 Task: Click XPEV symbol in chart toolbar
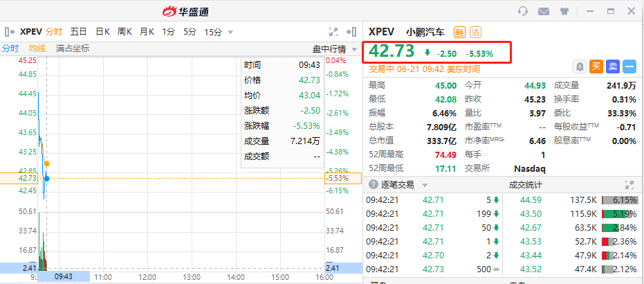point(31,32)
